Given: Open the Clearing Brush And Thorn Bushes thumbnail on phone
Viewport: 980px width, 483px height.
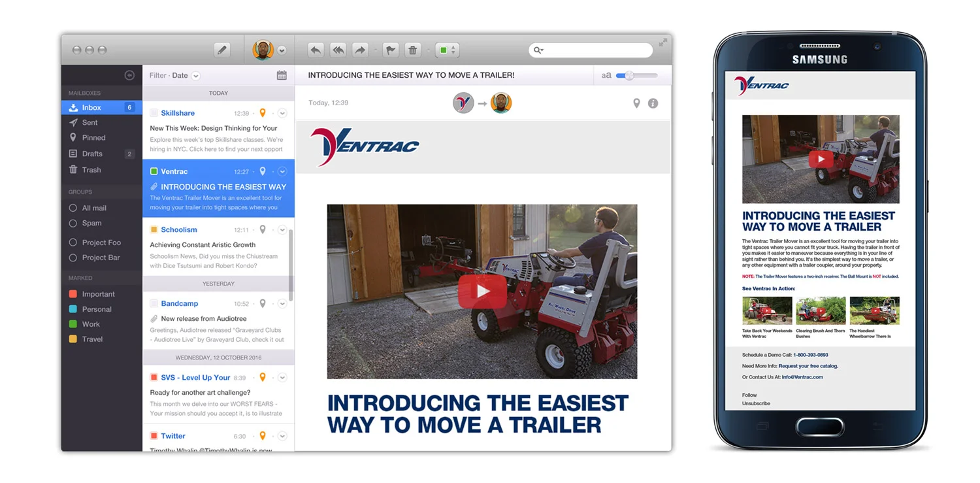Looking at the screenshot, I should [821, 310].
